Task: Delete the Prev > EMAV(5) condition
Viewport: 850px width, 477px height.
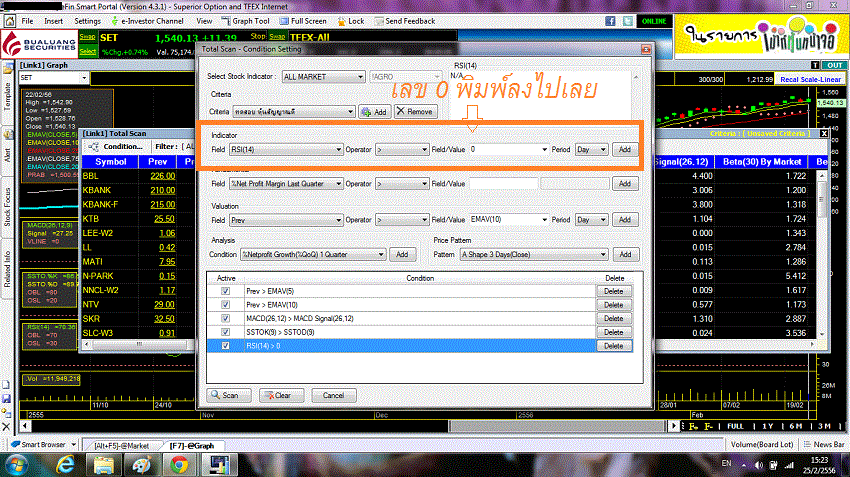Action: click(x=614, y=291)
